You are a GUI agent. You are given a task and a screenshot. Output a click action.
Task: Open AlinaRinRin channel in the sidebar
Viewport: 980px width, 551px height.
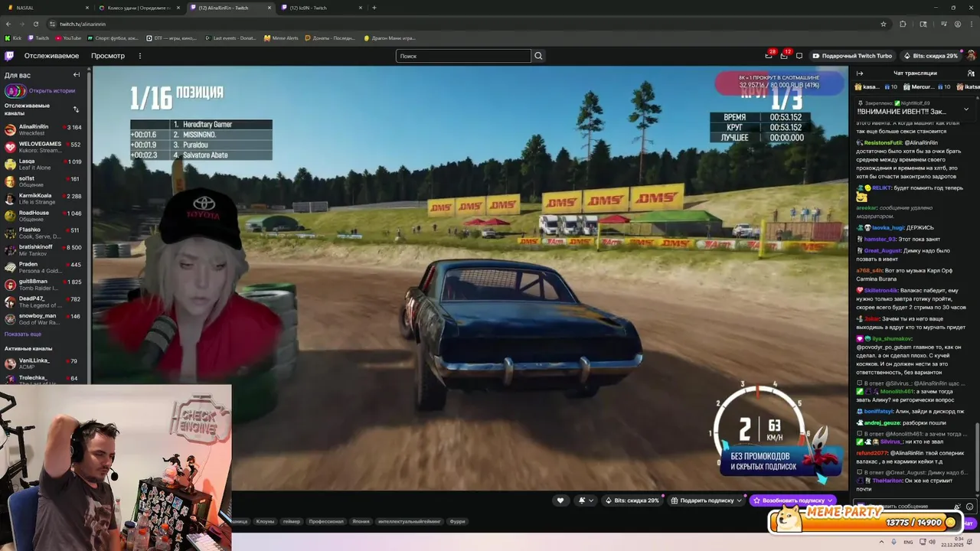(x=44, y=130)
